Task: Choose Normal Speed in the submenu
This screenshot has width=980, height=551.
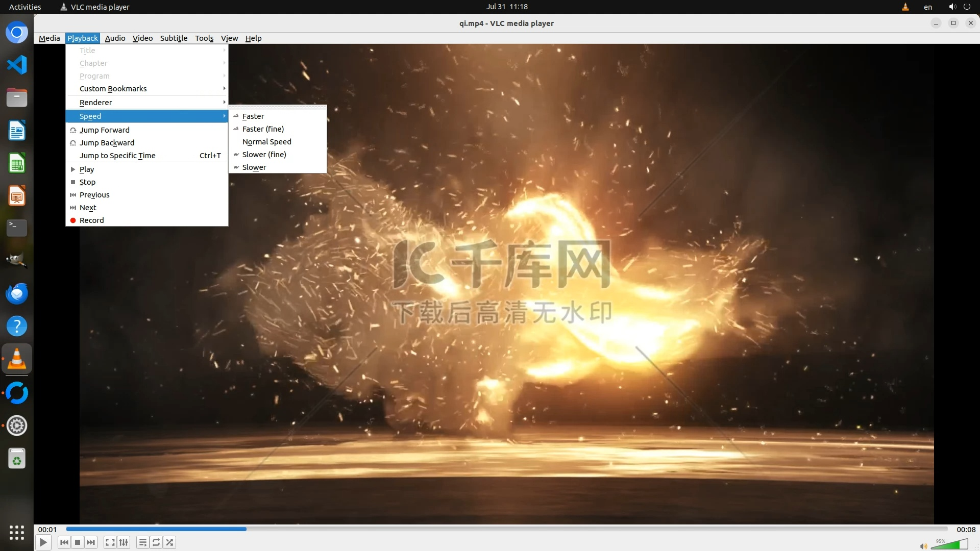Action: pyautogui.click(x=266, y=142)
